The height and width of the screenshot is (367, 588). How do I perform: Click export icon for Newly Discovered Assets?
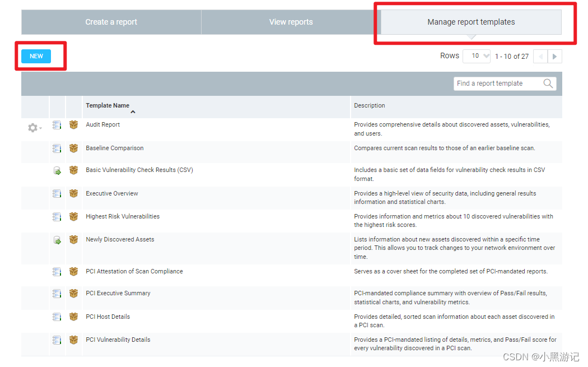57,240
